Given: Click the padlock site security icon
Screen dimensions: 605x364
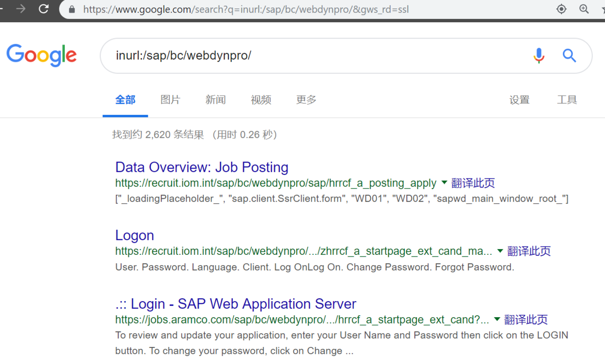Looking at the screenshot, I should tap(72, 9).
